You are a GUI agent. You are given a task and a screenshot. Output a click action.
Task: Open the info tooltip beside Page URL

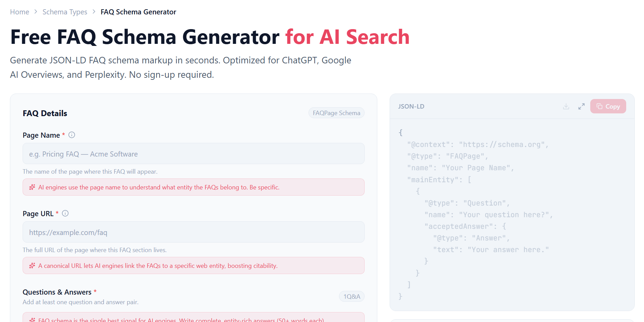pyautogui.click(x=65, y=213)
